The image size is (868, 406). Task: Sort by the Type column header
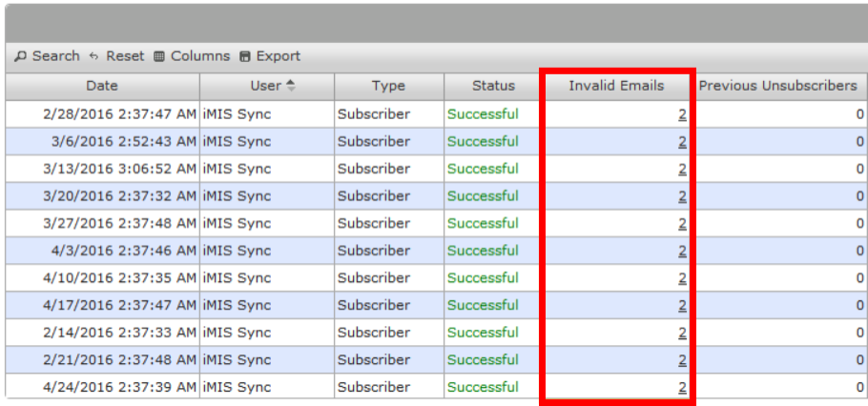point(388,86)
